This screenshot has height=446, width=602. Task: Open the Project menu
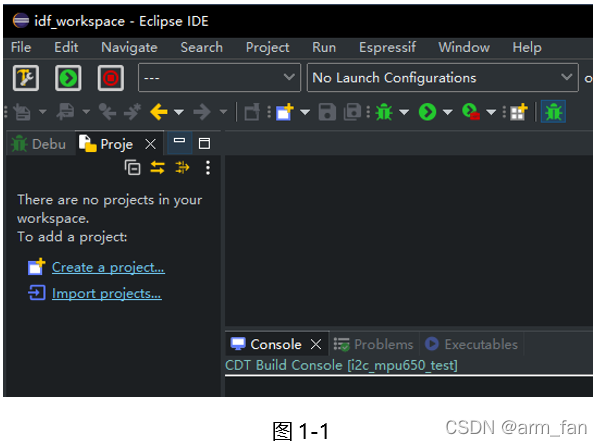[x=268, y=48]
